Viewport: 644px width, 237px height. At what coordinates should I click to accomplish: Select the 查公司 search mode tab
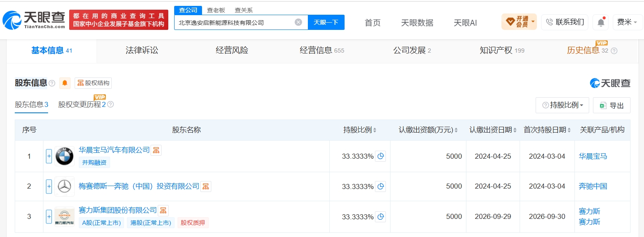[188, 10]
